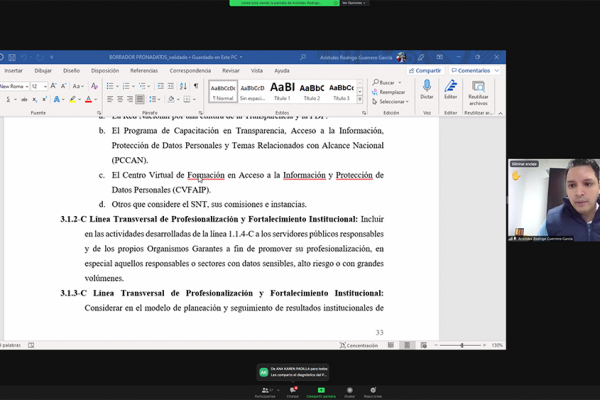The width and height of the screenshot is (600, 400).
Task: Toggle superscript formatting
Action: click(x=44, y=100)
